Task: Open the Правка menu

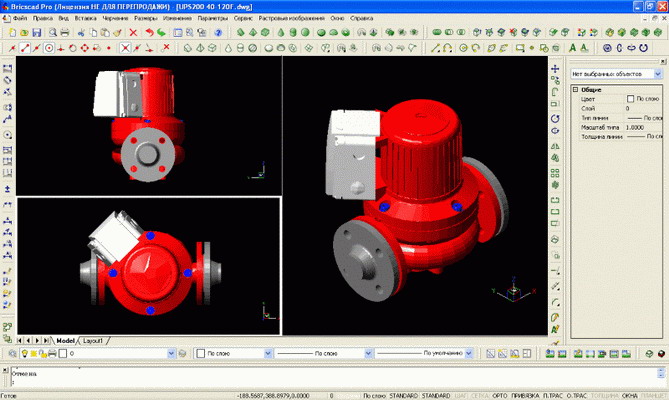Action: pyautogui.click(x=43, y=18)
